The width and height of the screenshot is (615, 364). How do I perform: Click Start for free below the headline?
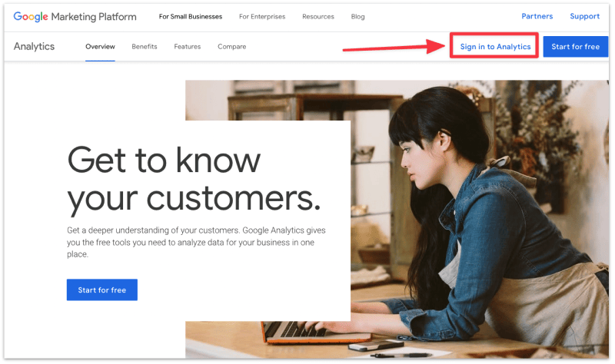click(x=102, y=290)
